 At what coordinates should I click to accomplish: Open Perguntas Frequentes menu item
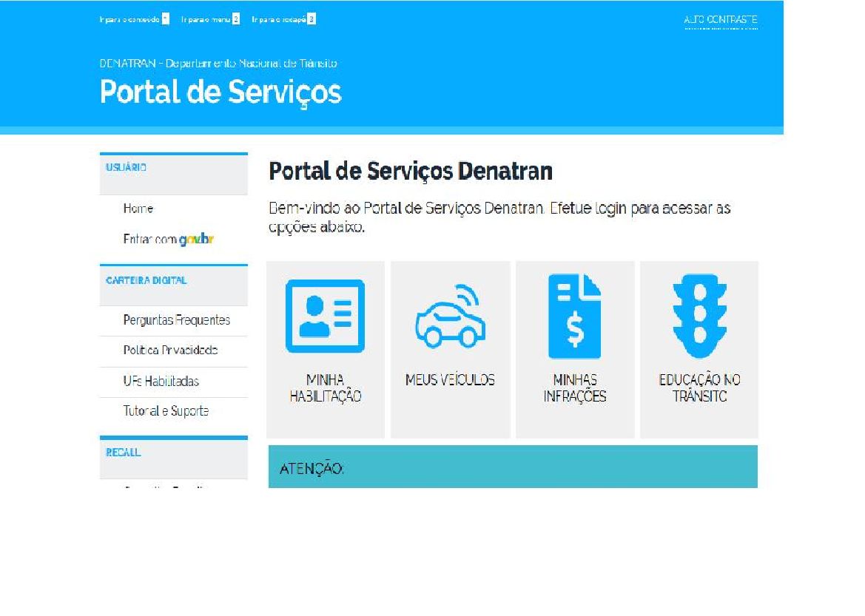(177, 320)
